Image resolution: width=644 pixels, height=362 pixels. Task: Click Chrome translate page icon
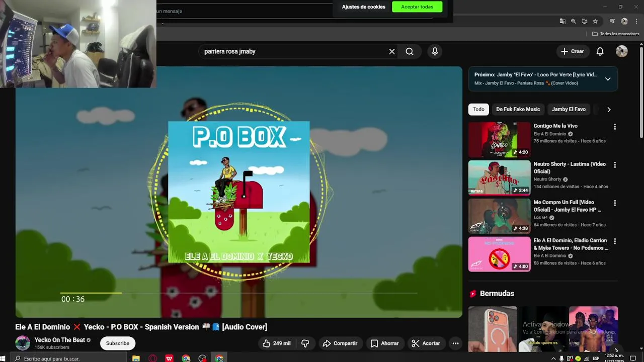click(562, 21)
